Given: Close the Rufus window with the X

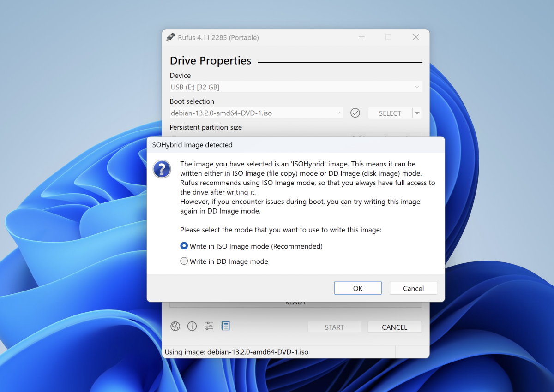Looking at the screenshot, I should (415, 37).
